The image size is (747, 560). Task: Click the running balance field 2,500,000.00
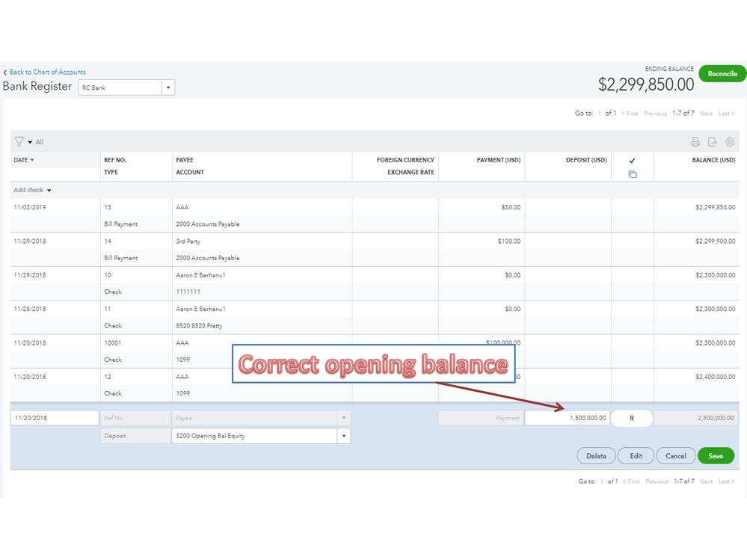(x=696, y=418)
